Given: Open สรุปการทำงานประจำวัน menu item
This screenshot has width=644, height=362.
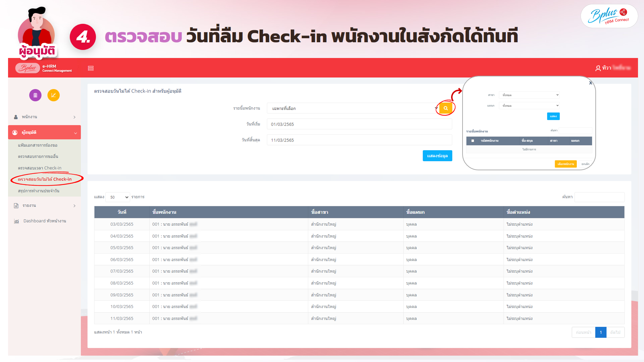Looking at the screenshot, I should point(39,191).
